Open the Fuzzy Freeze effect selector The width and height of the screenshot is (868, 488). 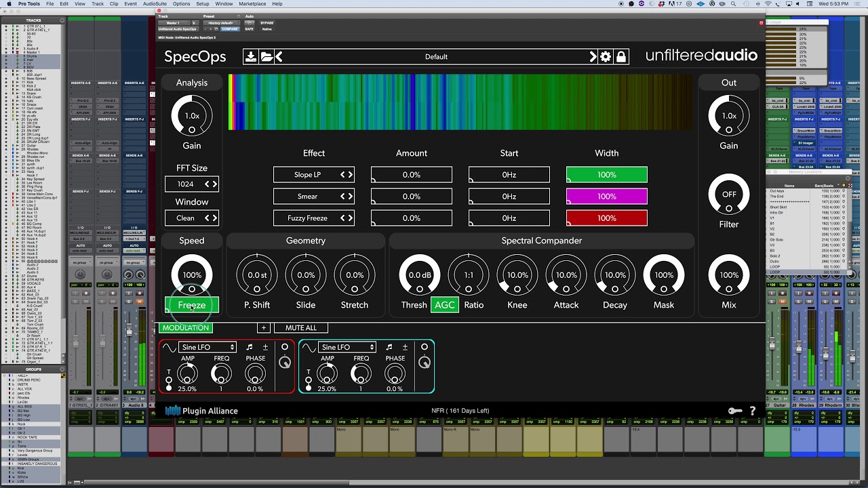tap(314, 218)
